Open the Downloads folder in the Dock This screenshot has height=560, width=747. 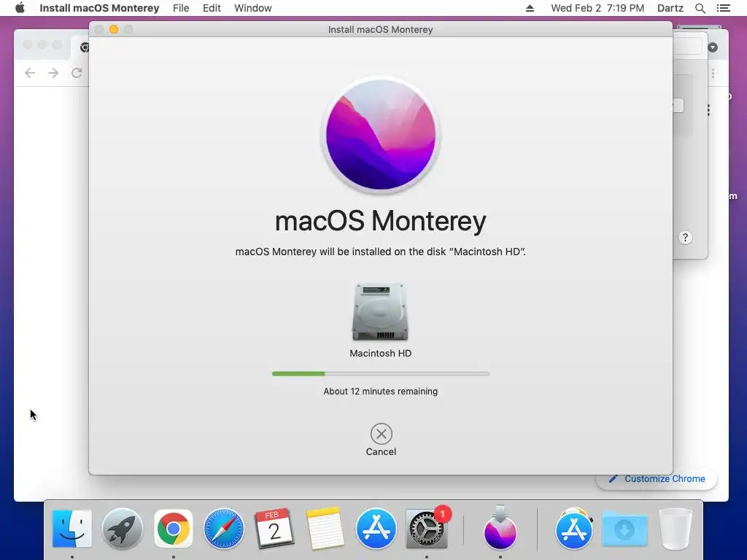[x=624, y=529]
